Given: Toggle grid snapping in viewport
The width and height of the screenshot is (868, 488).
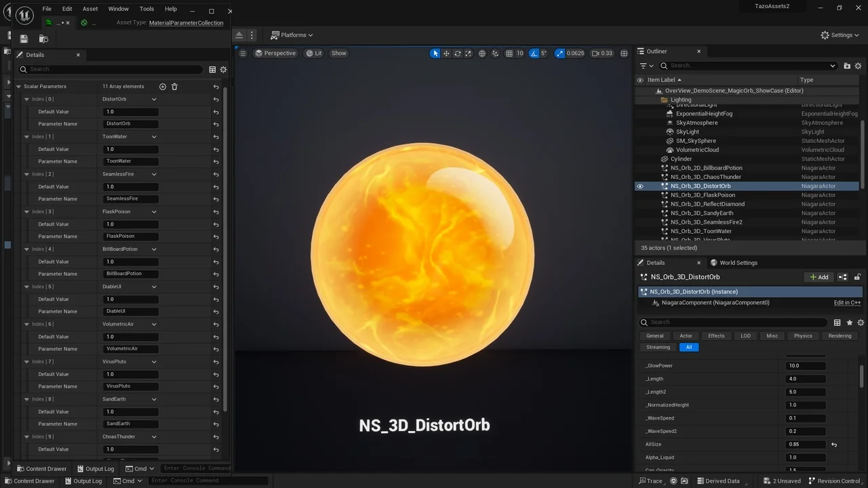Looking at the screenshot, I should click(x=509, y=53).
